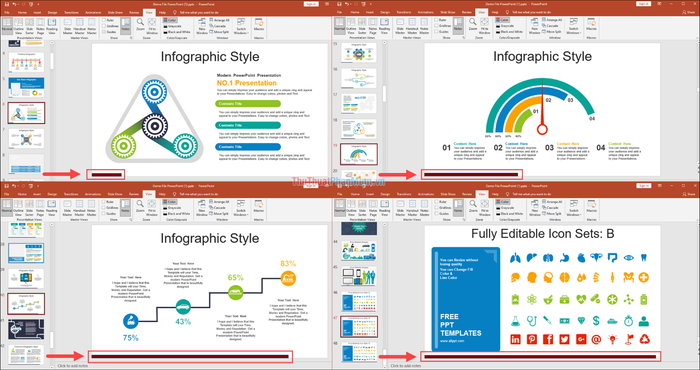700x370 pixels.
Task: Open Insert tab in top-left window
Action: click(37, 12)
